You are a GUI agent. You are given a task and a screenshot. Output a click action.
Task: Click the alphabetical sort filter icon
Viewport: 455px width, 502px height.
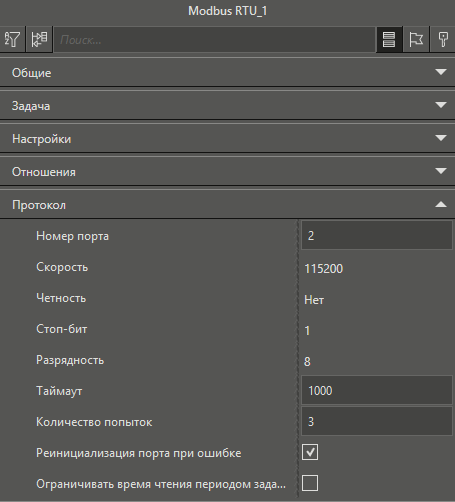click(x=12, y=39)
